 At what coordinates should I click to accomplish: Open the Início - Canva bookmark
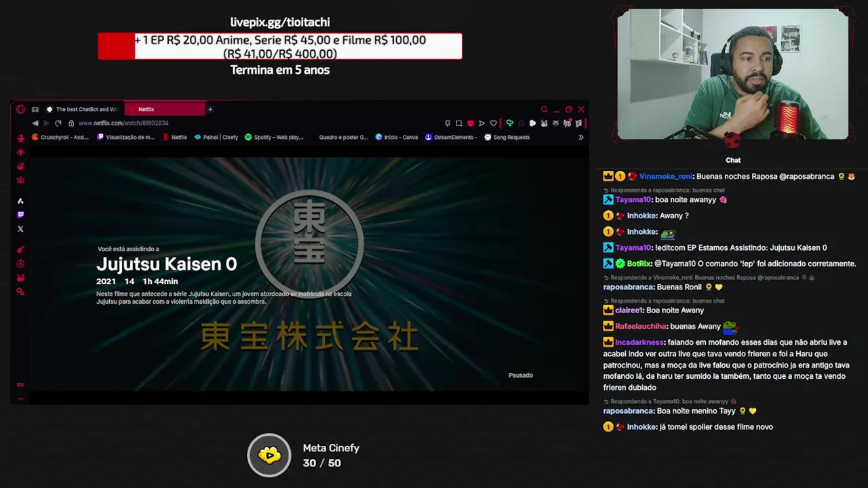(397, 137)
